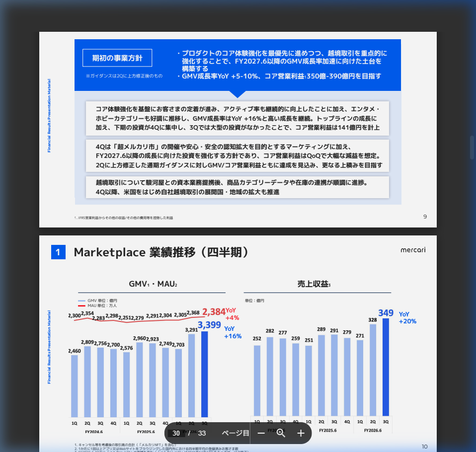Click the YoY +20% label
This screenshot has width=476, height=452.
pos(407,317)
